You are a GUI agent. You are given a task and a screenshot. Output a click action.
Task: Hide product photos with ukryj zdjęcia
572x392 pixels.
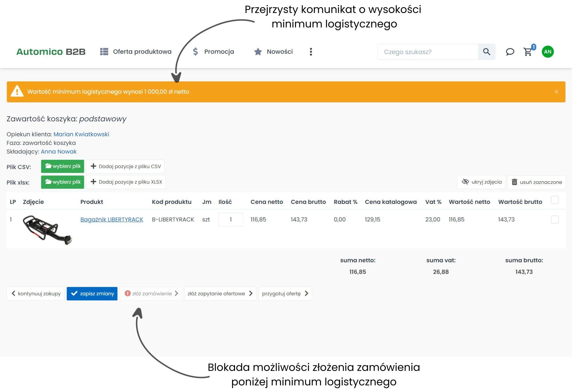pyautogui.click(x=481, y=182)
